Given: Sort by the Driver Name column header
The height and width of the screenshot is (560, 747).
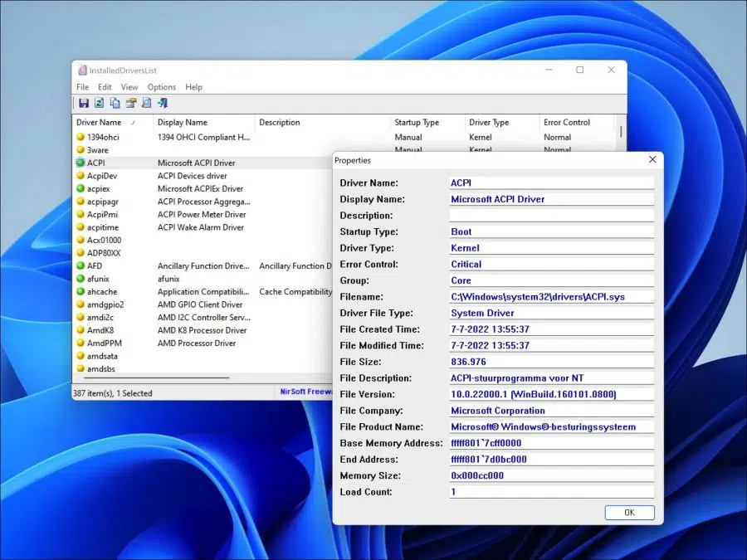Looking at the screenshot, I should click(112, 123).
